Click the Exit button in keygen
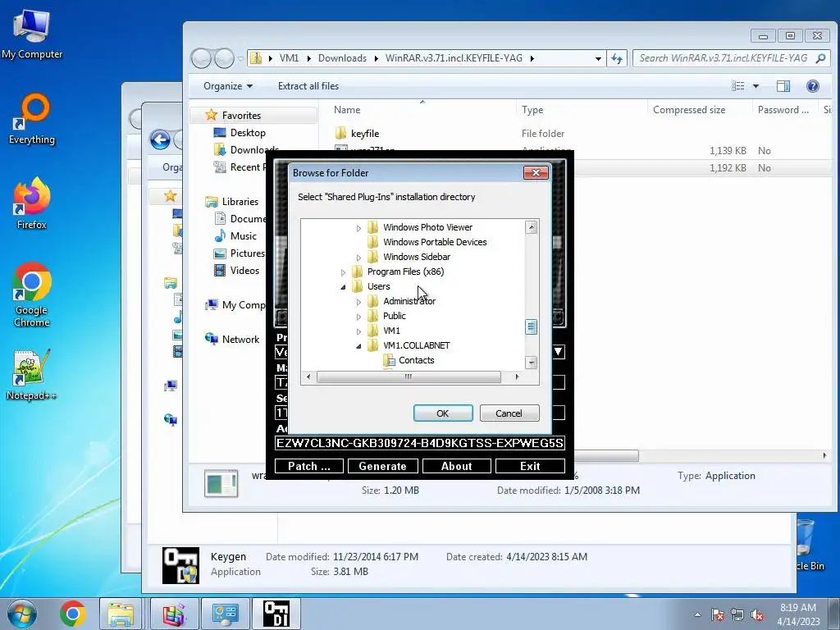Image resolution: width=840 pixels, height=630 pixels. click(x=531, y=466)
